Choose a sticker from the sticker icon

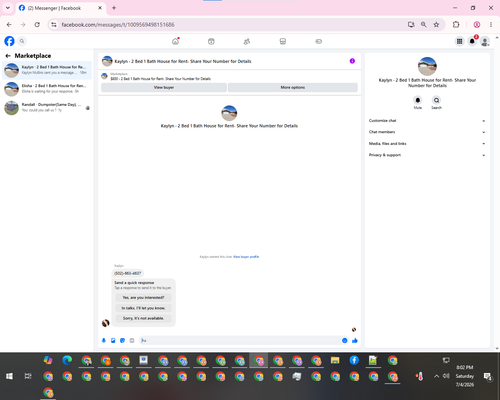122,340
